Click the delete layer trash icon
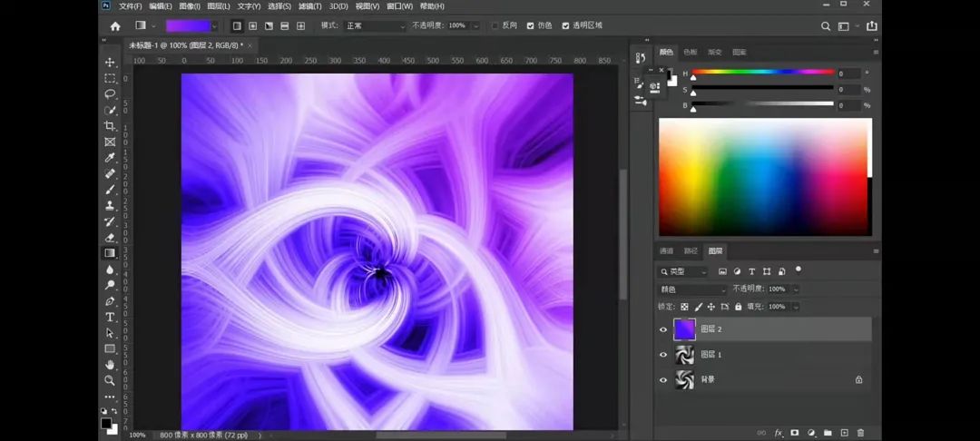This screenshot has height=441, width=980. point(860,433)
